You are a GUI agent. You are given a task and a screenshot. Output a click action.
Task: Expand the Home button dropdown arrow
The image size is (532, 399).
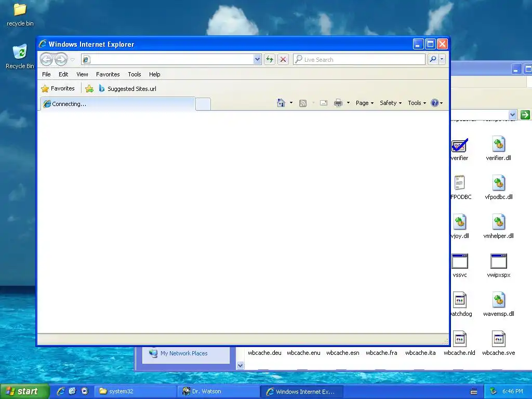pos(291,103)
